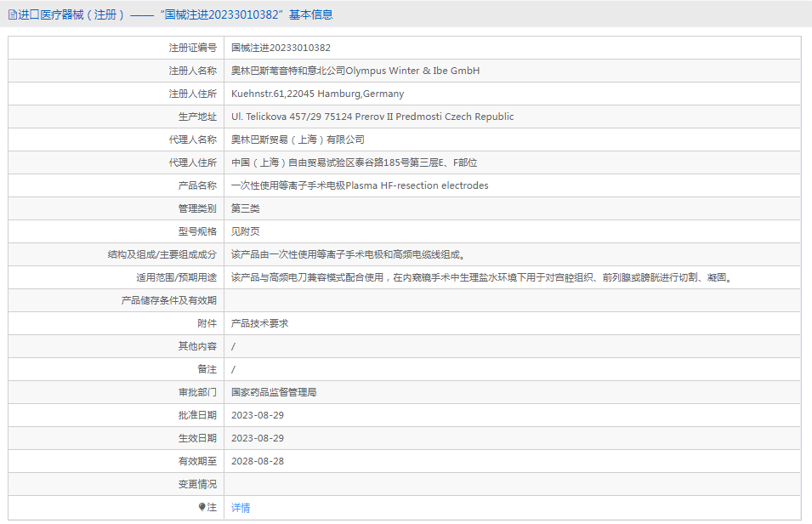Click the 注册人名称 label
This screenshot has height=524, width=812.
(x=193, y=71)
